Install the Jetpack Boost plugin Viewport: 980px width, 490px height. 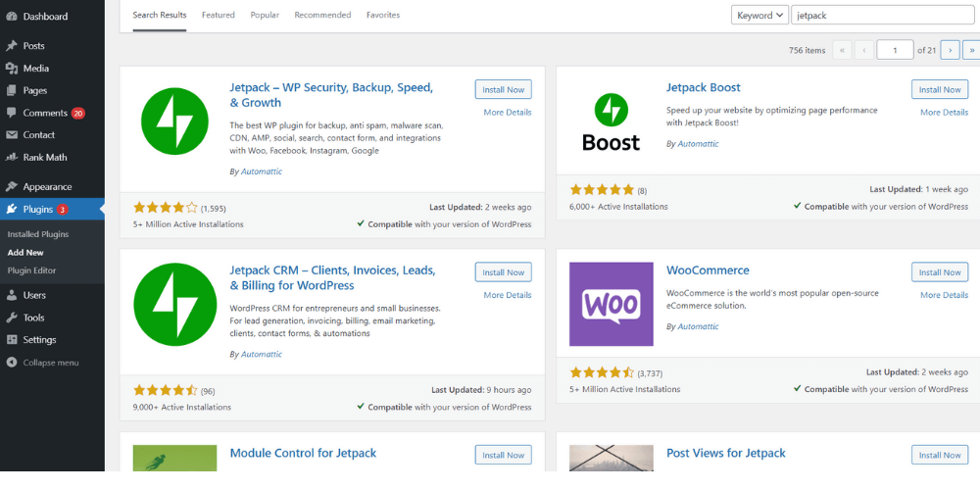(x=939, y=89)
